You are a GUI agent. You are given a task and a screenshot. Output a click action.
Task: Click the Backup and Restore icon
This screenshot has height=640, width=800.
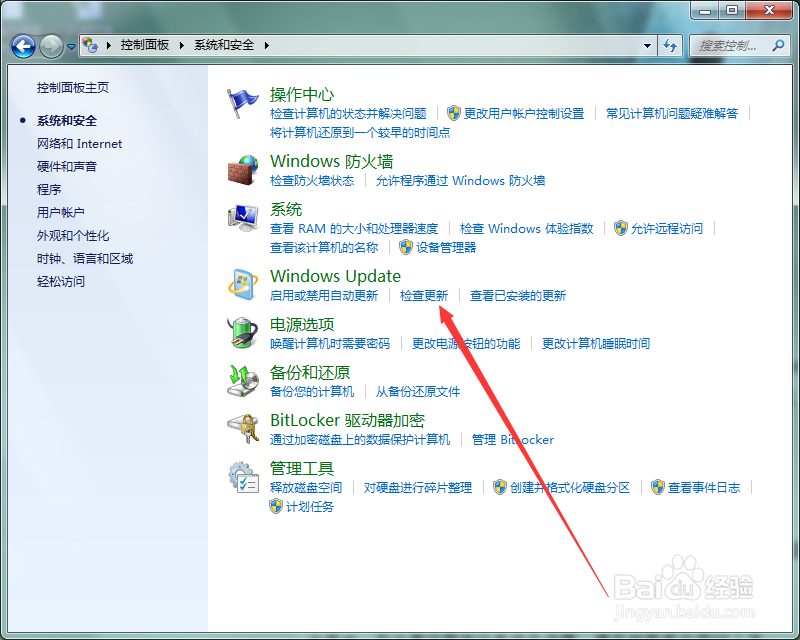(x=243, y=381)
